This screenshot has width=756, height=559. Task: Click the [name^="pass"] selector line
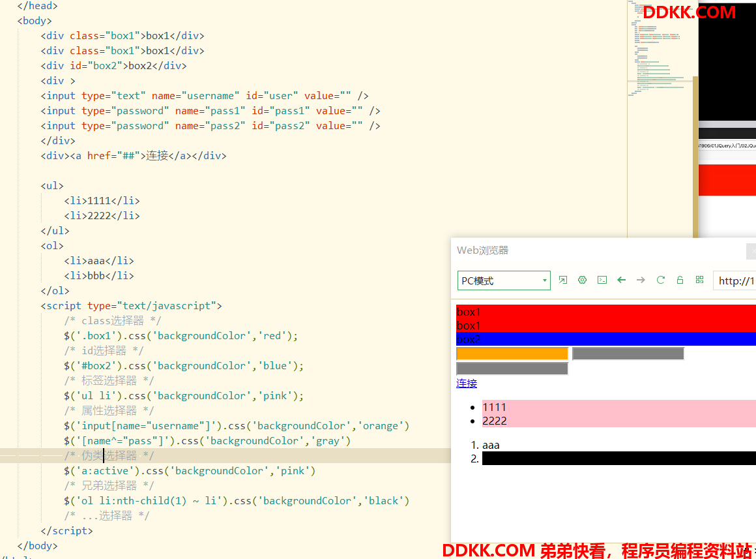[x=207, y=440]
